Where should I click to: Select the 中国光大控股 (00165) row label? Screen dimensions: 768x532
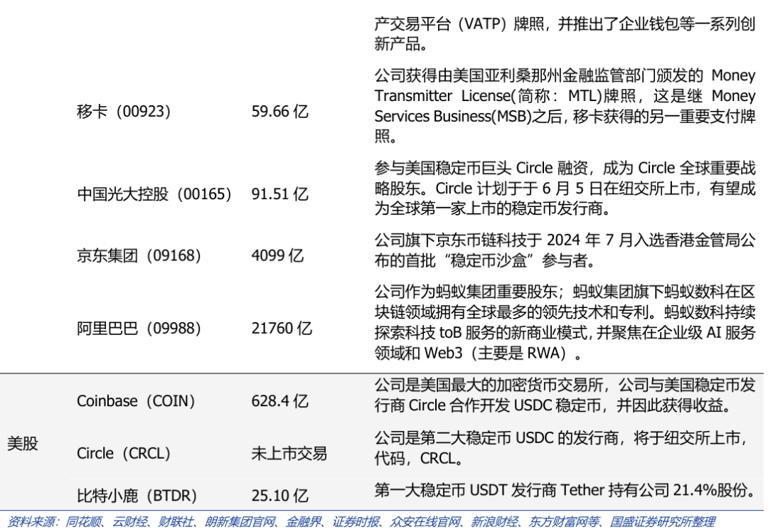[x=153, y=193]
